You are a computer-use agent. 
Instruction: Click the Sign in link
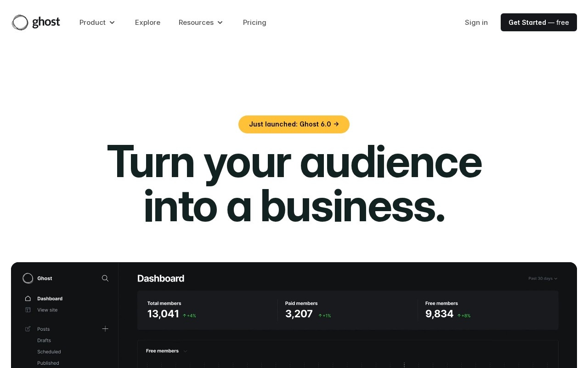pos(476,23)
